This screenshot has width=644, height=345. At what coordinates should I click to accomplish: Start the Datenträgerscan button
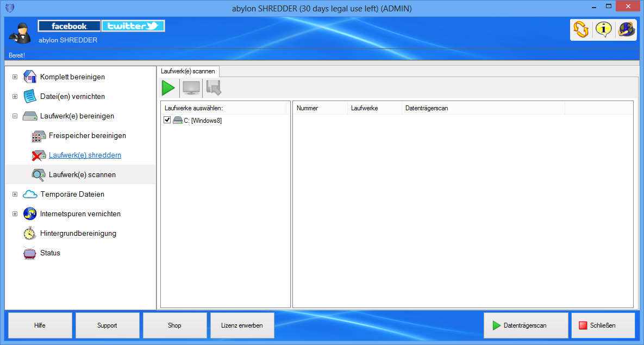[526, 325]
